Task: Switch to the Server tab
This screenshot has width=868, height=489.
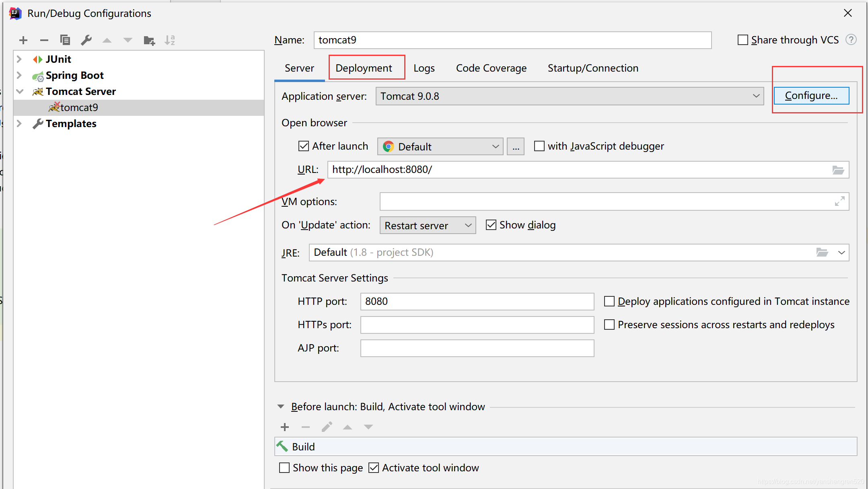Action: [299, 68]
